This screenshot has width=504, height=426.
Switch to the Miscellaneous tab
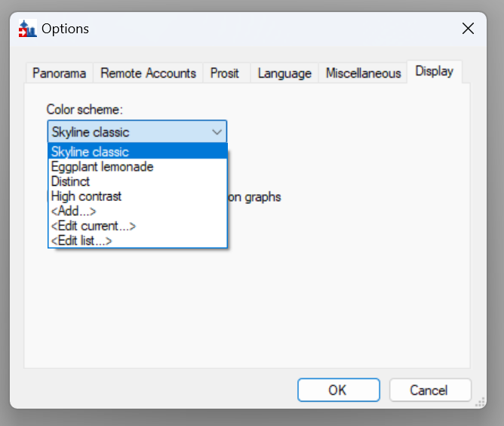click(x=363, y=73)
